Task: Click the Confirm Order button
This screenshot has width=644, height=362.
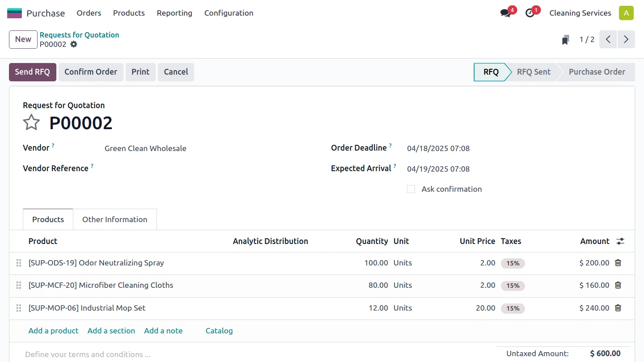Action: click(x=91, y=72)
